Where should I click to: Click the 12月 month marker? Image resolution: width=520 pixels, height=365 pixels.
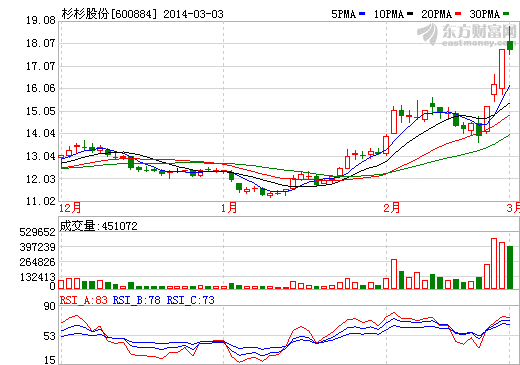click(x=70, y=208)
